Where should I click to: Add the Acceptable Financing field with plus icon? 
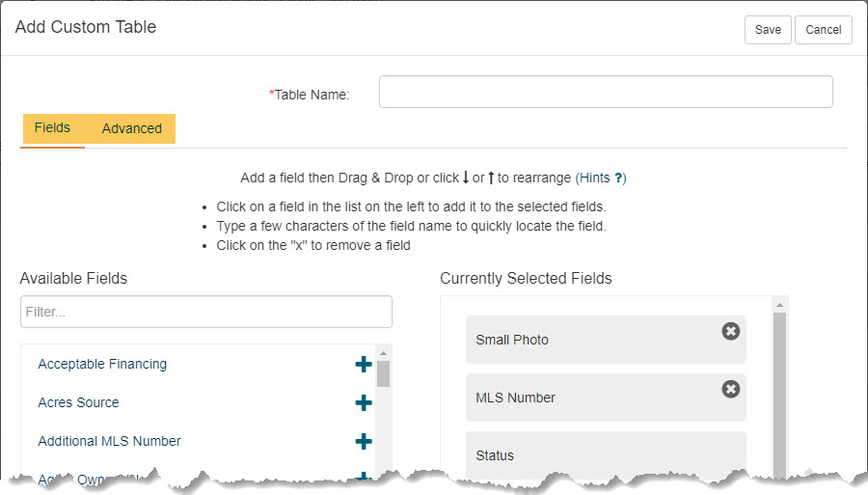[364, 364]
